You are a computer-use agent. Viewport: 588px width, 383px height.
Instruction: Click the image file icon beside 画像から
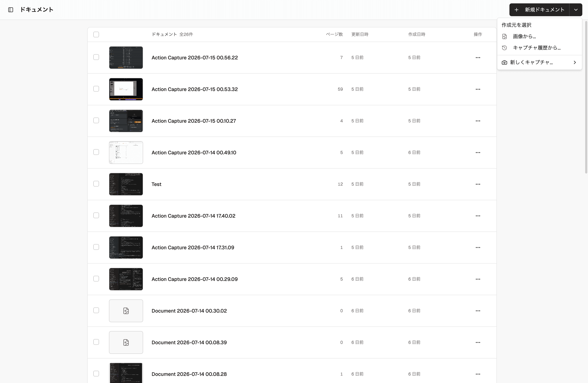click(x=504, y=37)
